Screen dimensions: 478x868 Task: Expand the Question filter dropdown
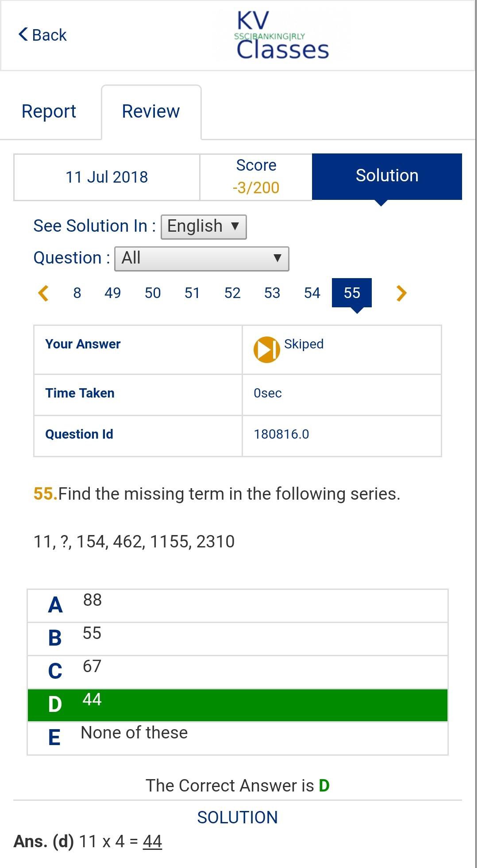coord(202,259)
